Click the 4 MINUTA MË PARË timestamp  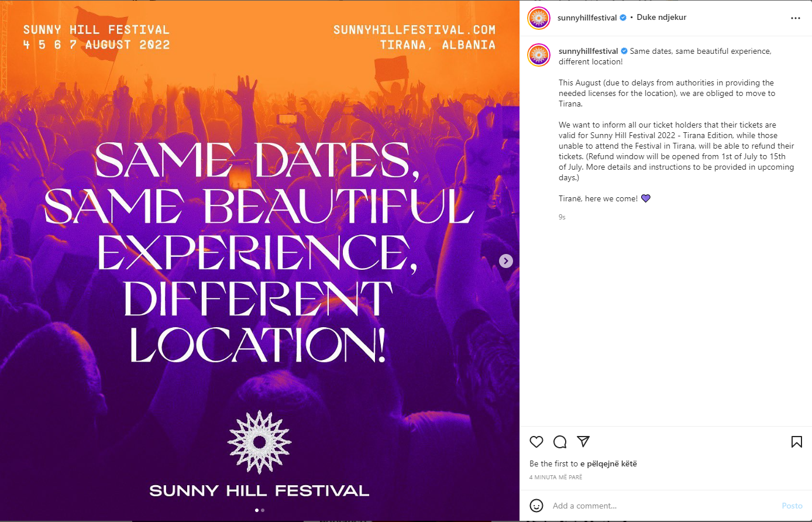point(556,478)
